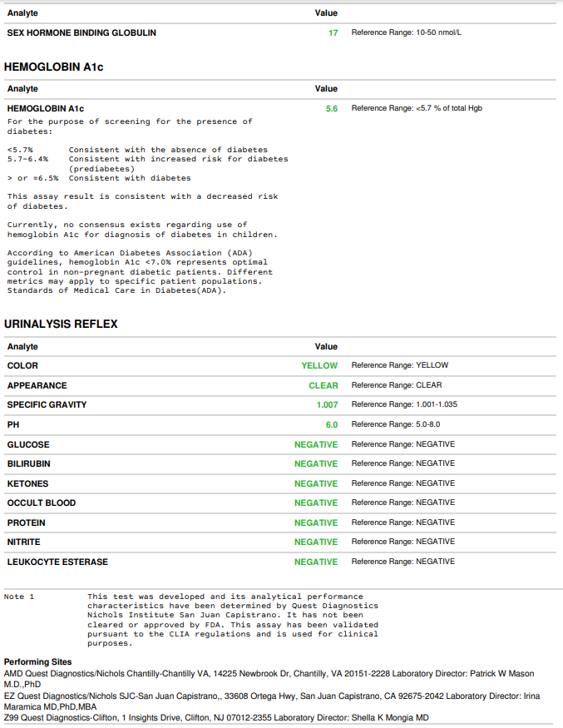This screenshot has height=728, width=563.
Task: Select the PROTEIN analyte label
Action: pos(26,522)
